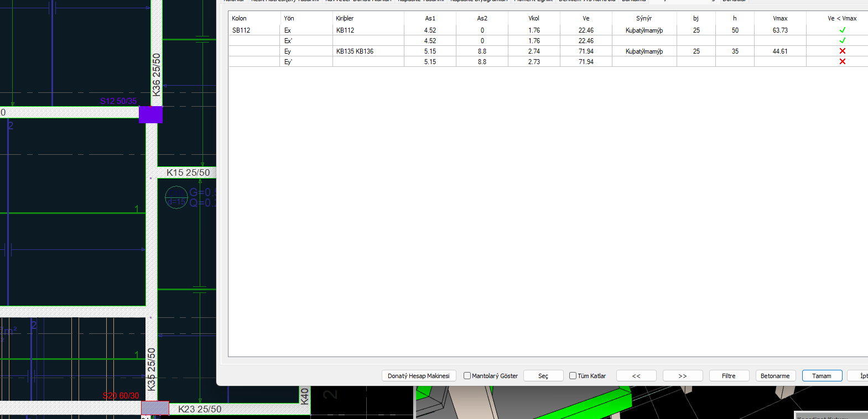Click the Ve value 22.46 in the Ex' row
Viewport: 868px width, 419px height.
point(586,41)
